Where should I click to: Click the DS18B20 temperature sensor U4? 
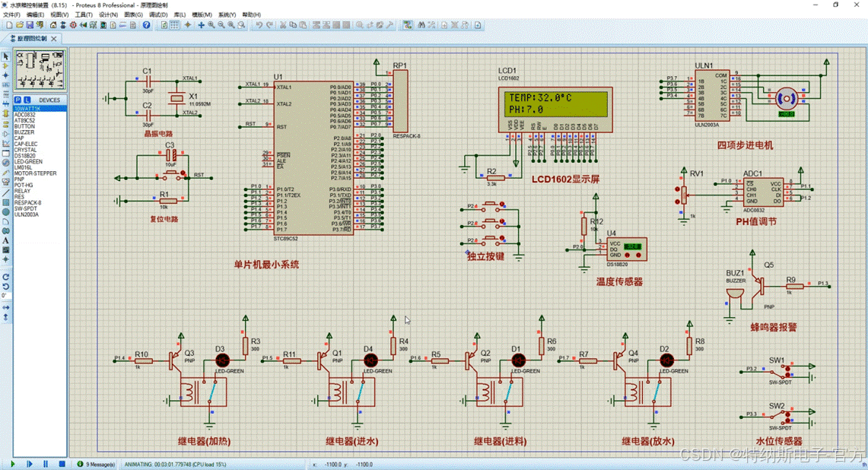click(x=627, y=249)
